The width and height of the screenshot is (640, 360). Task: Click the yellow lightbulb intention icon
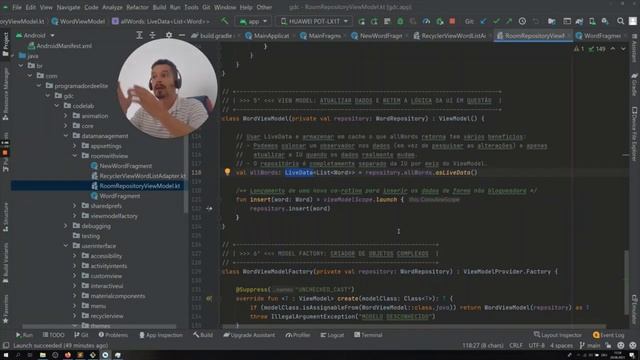coord(227,172)
